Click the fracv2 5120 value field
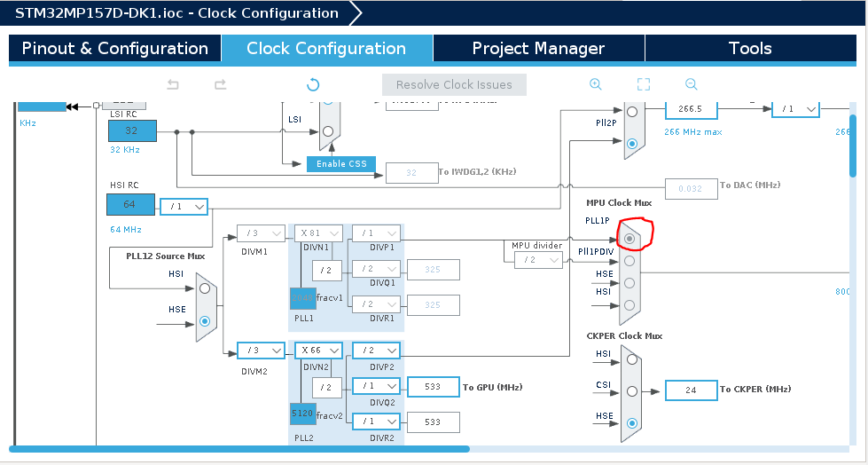 pyautogui.click(x=303, y=414)
